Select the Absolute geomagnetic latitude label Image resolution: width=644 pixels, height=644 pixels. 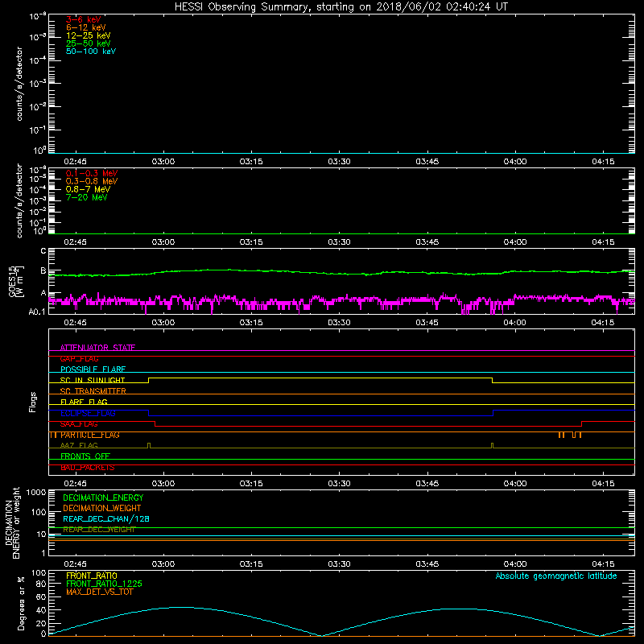point(556,576)
